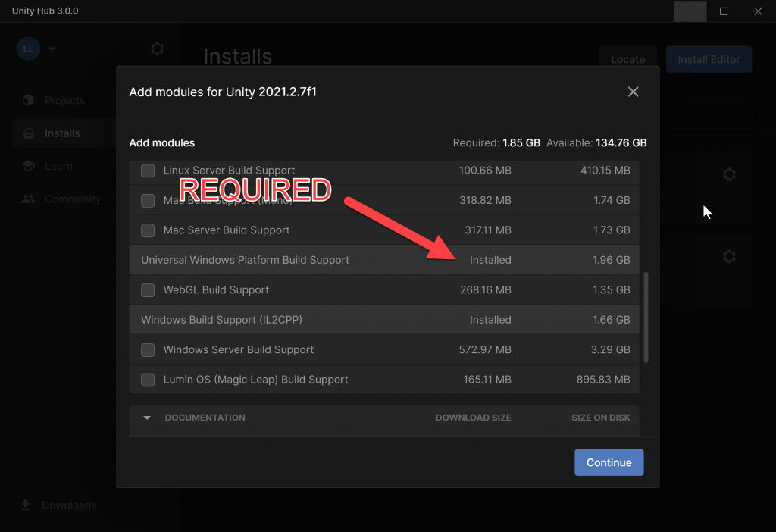This screenshot has width=776, height=532.
Task: Select Windows Build Support (IL2CPP) row
Action: coord(384,320)
